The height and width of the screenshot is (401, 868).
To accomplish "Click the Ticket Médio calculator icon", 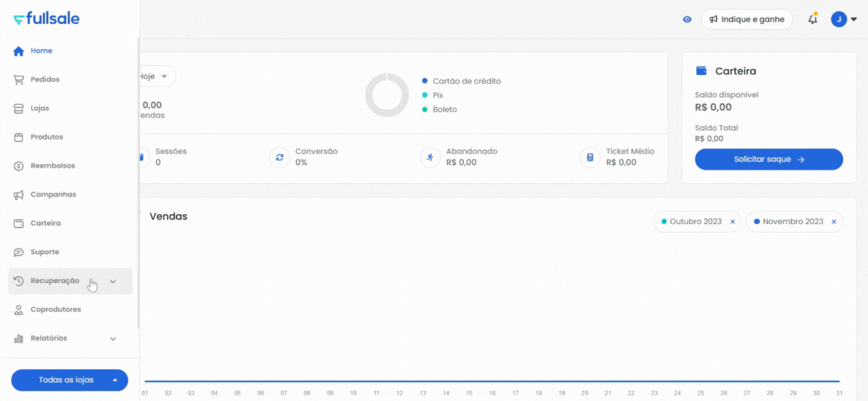I will pos(590,158).
